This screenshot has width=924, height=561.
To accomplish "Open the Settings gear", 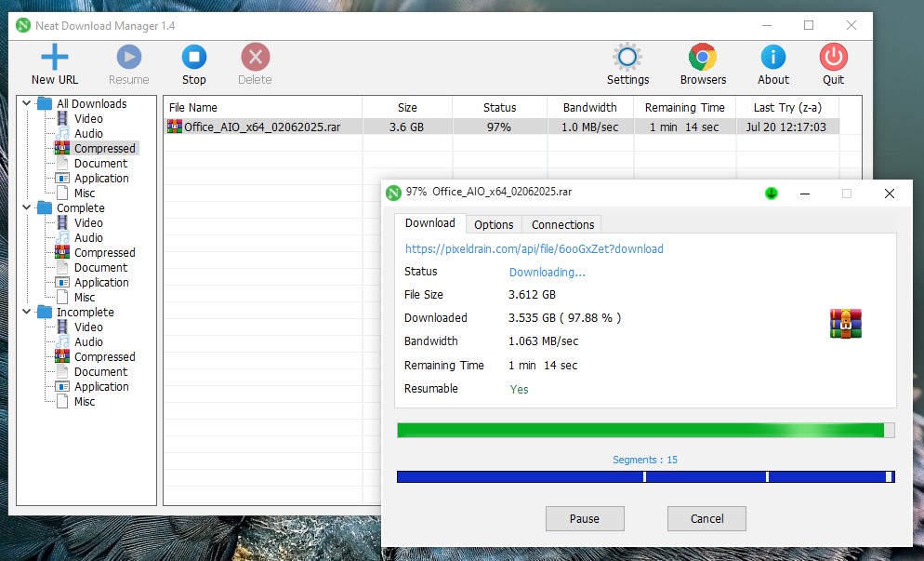I will tap(627, 58).
